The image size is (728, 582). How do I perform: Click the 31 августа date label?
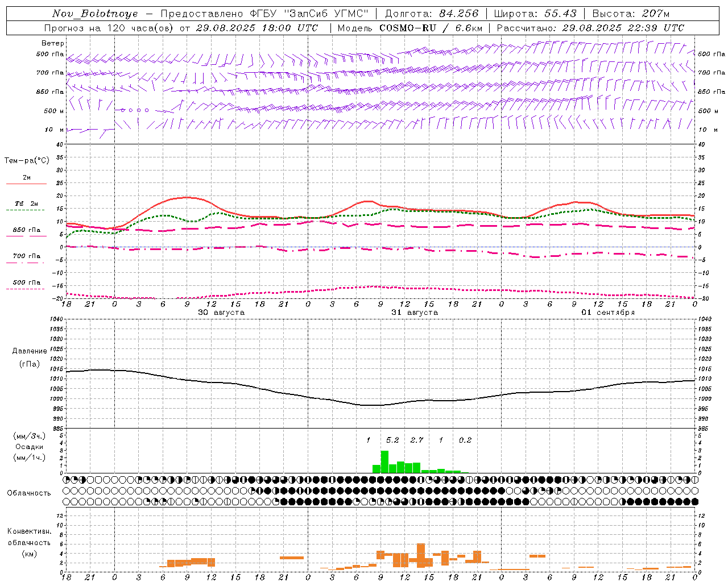click(x=415, y=313)
